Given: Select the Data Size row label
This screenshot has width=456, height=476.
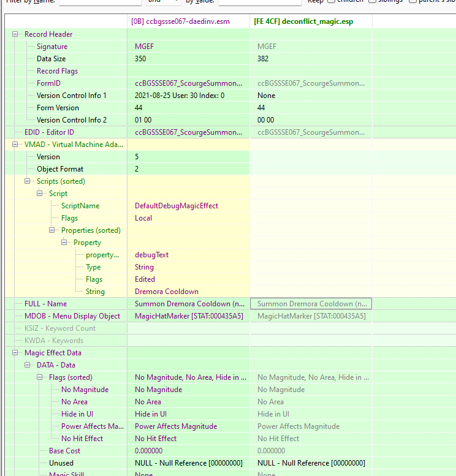Looking at the screenshot, I should [51, 59].
